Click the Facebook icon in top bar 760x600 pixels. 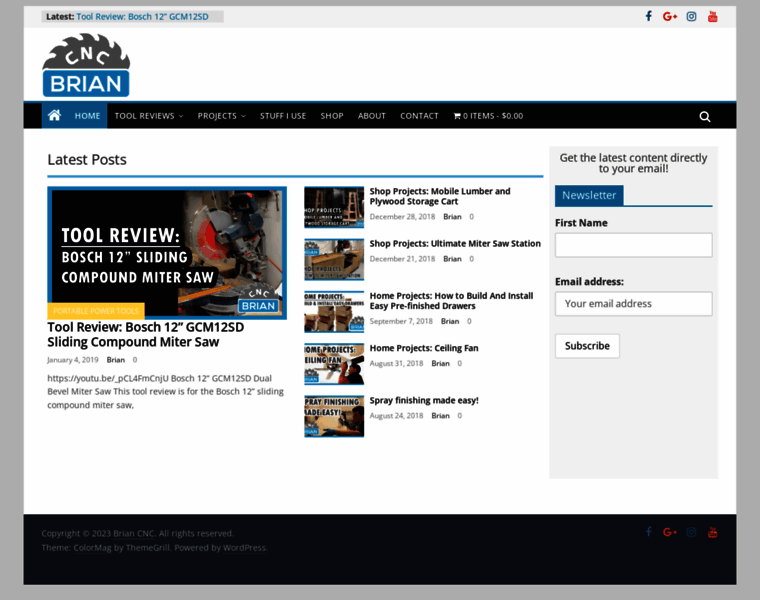(x=648, y=16)
